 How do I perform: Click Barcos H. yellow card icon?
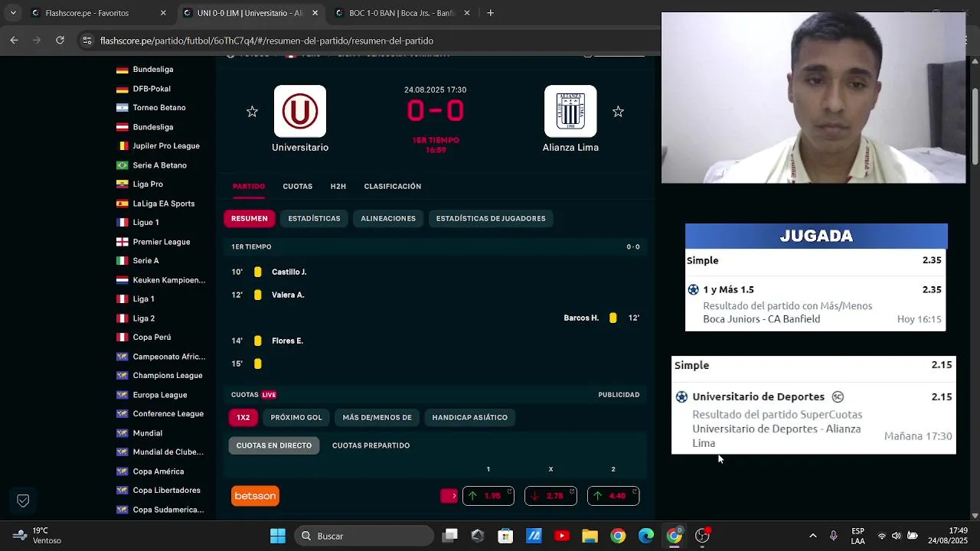click(612, 318)
